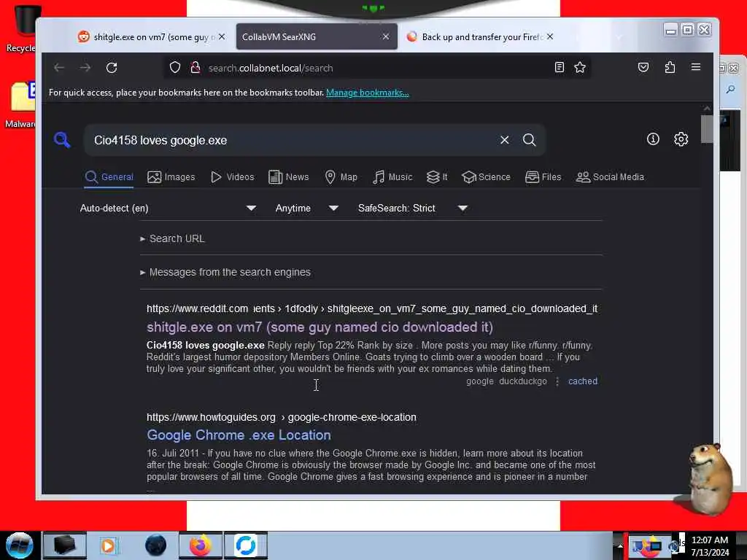Screen dimensions: 747x560
Task: Focus the search query input field
Action: tap(290, 140)
